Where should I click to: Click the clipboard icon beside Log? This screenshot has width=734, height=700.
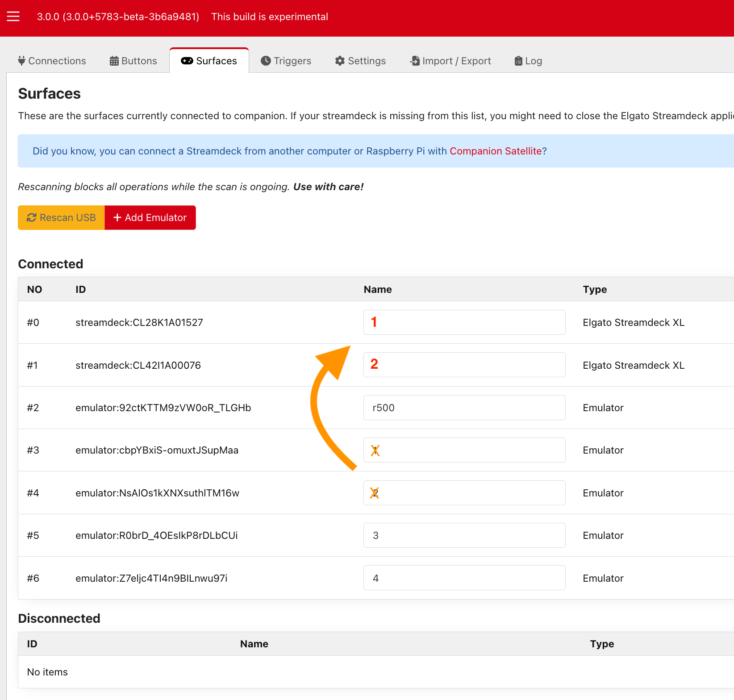pyautogui.click(x=518, y=60)
